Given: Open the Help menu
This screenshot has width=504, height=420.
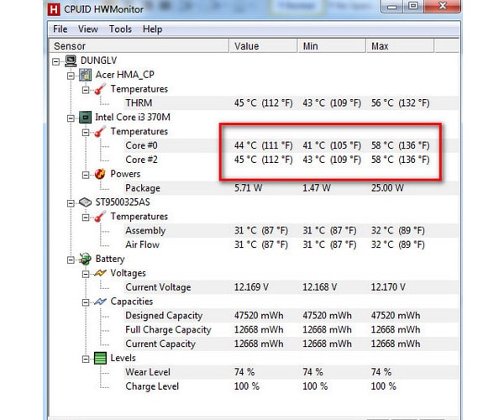Looking at the screenshot, I should [152, 29].
